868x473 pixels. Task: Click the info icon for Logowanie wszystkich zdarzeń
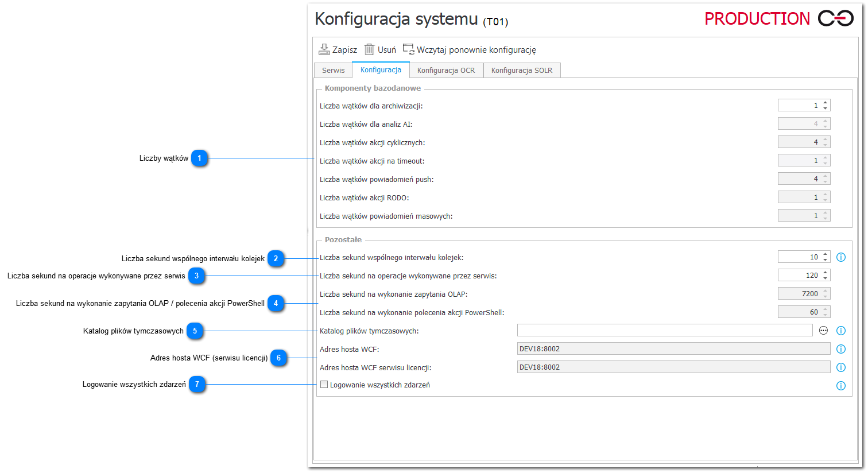click(841, 386)
